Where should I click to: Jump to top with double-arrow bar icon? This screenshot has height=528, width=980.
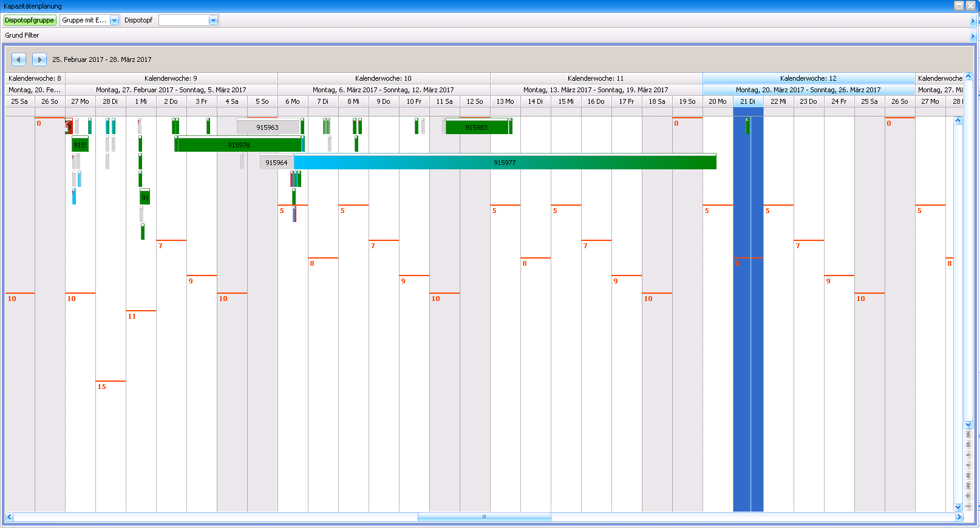[x=968, y=435]
